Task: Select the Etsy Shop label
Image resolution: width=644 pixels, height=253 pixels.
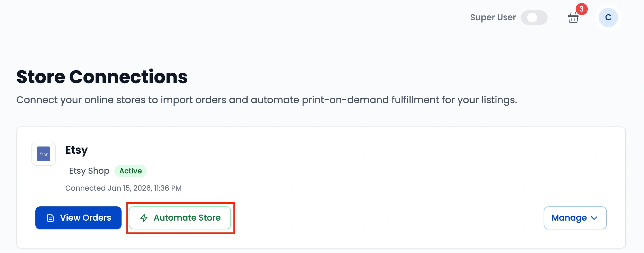Action: pyautogui.click(x=89, y=171)
